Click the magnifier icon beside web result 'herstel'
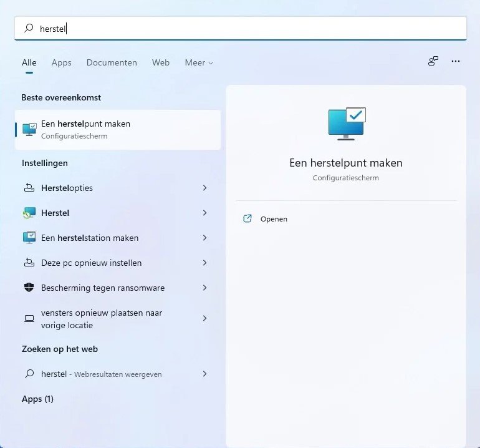 [29, 374]
